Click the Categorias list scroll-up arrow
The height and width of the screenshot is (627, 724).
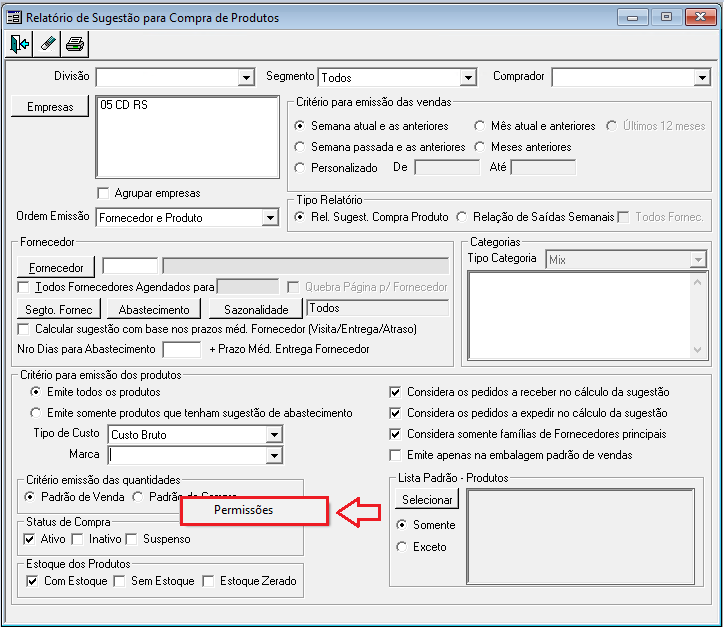(x=698, y=282)
